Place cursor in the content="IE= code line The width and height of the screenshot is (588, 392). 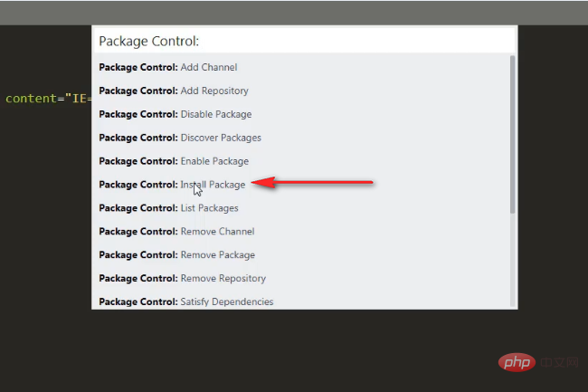[x=48, y=99]
